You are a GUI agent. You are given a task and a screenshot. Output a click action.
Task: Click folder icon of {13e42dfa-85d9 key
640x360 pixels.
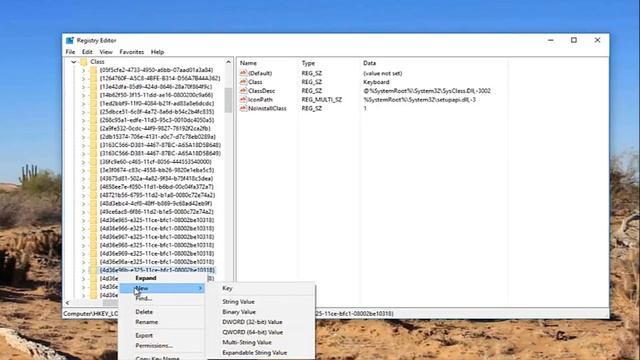(93, 87)
